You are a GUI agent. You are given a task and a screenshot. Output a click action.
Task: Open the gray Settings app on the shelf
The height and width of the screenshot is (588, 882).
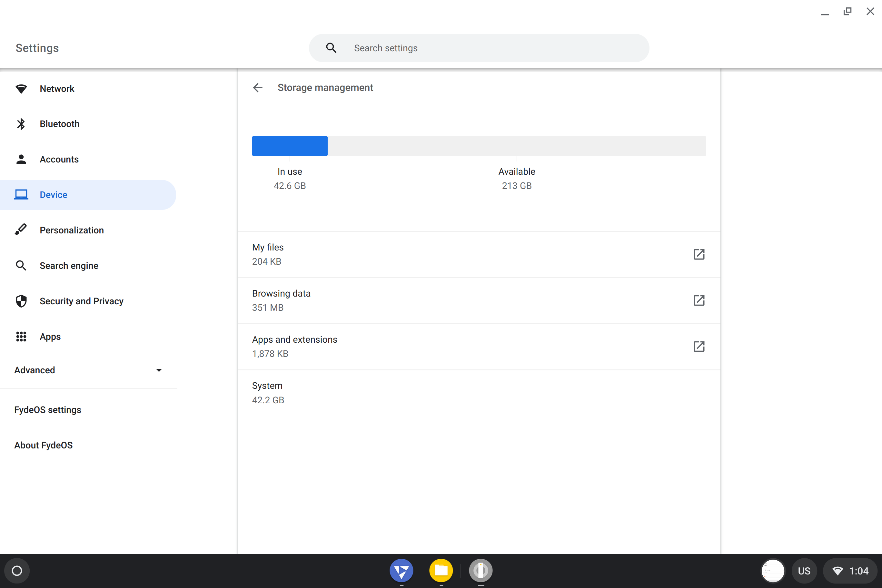pos(481,571)
